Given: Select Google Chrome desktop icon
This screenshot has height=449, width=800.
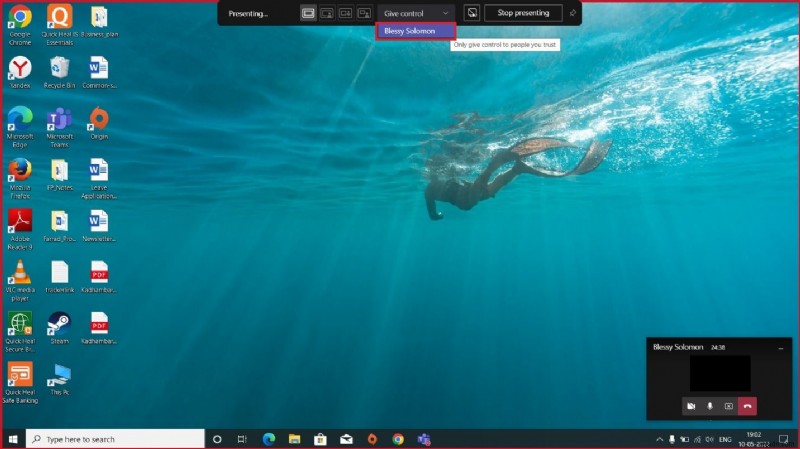Looking at the screenshot, I should pos(20,24).
